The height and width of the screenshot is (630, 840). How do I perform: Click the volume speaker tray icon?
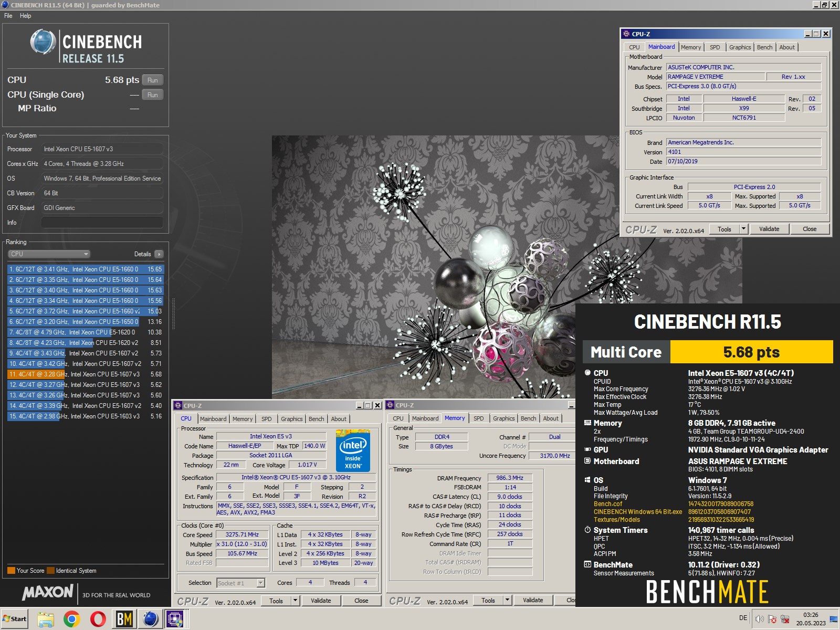[x=759, y=619]
